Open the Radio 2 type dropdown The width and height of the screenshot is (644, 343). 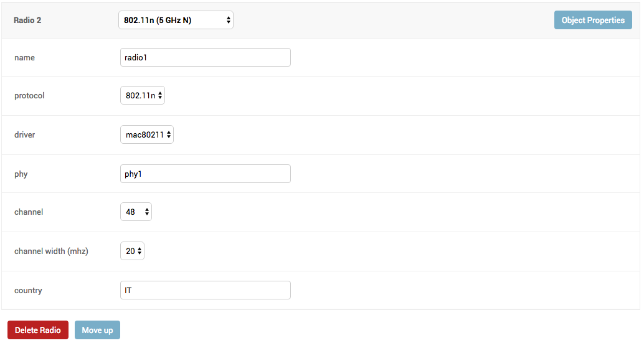[176, 20]
